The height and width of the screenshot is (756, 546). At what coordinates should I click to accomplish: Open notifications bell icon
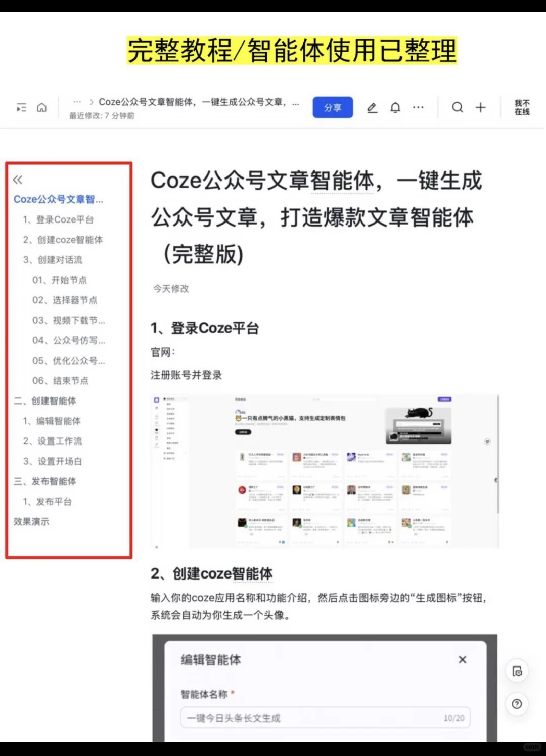pyautogui.click(x=395, y=108)
